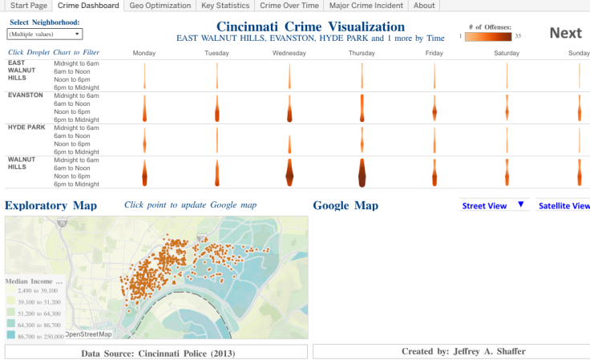Click the Walnut Hills Thursday droplet
Screen dimensions: 590x364
pos(362,172)
